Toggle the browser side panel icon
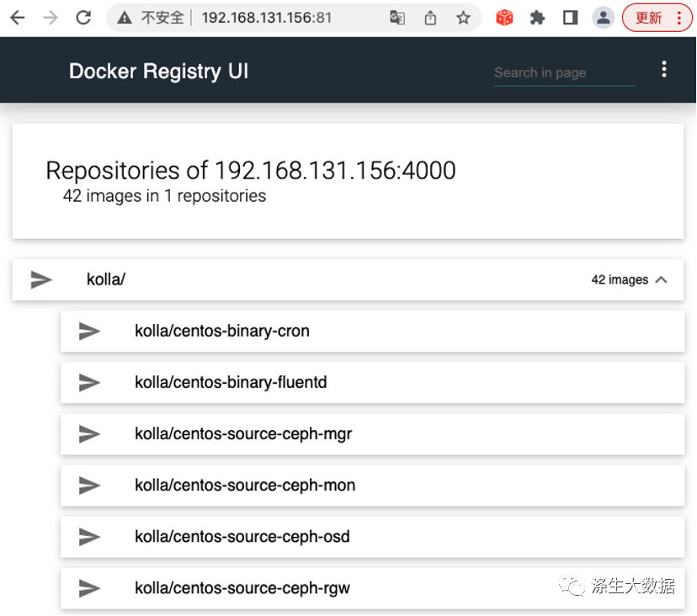697x616 pixels. (x=570, y=18)
